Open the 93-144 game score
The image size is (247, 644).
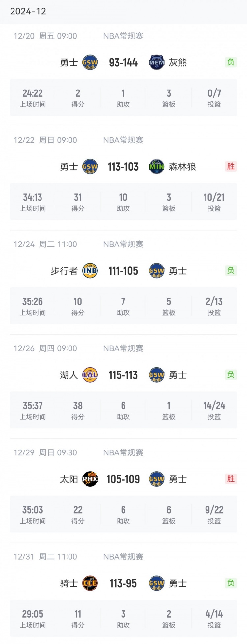pos(123,63)
